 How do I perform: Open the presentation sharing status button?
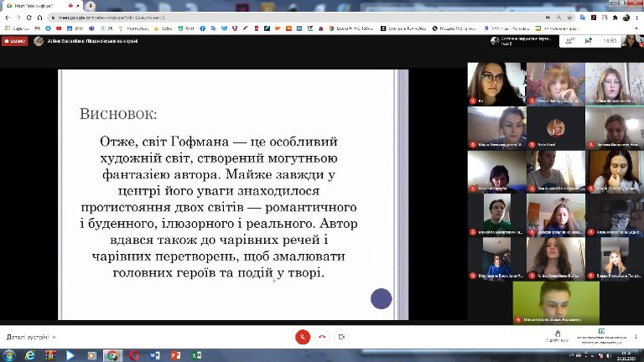pos(601,336)
